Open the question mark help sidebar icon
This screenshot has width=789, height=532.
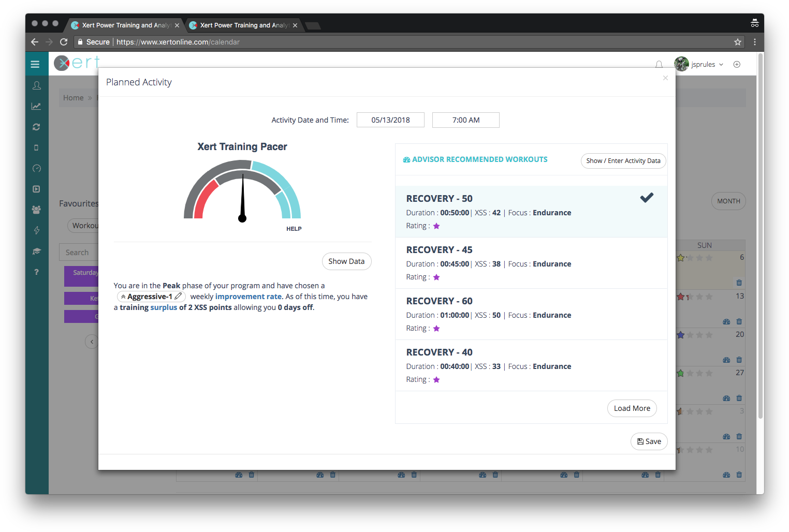tap(36, 272)
